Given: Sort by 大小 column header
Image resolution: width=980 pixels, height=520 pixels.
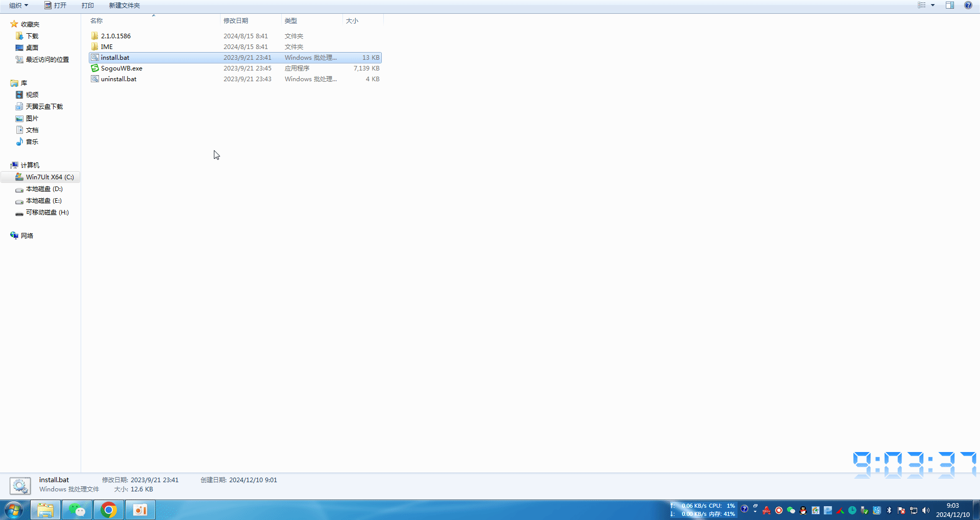Looking at the screenshot, I should tap(352, 20).
